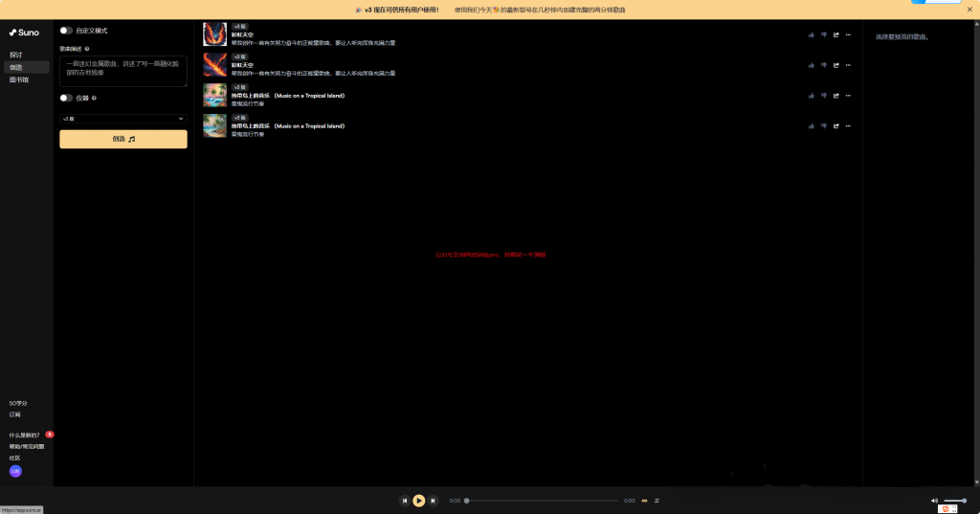Enable the 自定义模式 custom mode switch
980x514 pixels.
[x=66, y=31]
